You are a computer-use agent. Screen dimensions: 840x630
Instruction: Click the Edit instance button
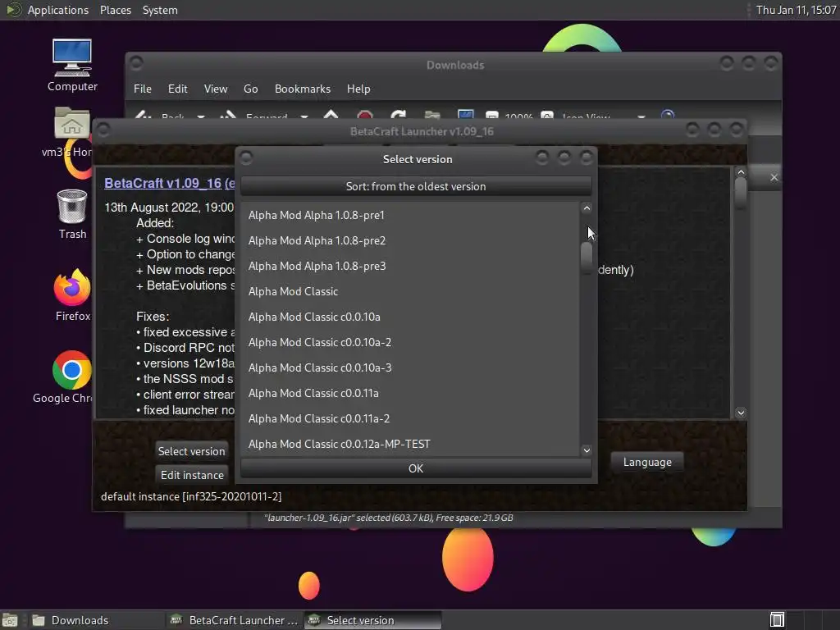(192, 475)
